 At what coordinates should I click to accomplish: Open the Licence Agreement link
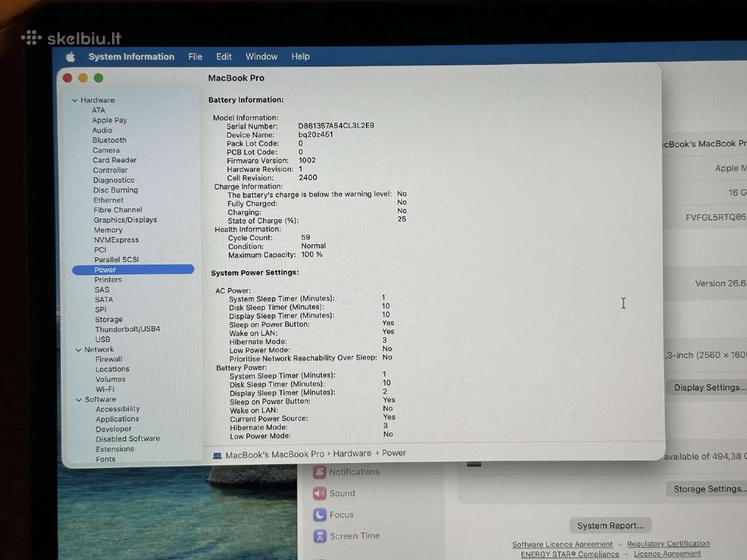[x=667, y=554]
